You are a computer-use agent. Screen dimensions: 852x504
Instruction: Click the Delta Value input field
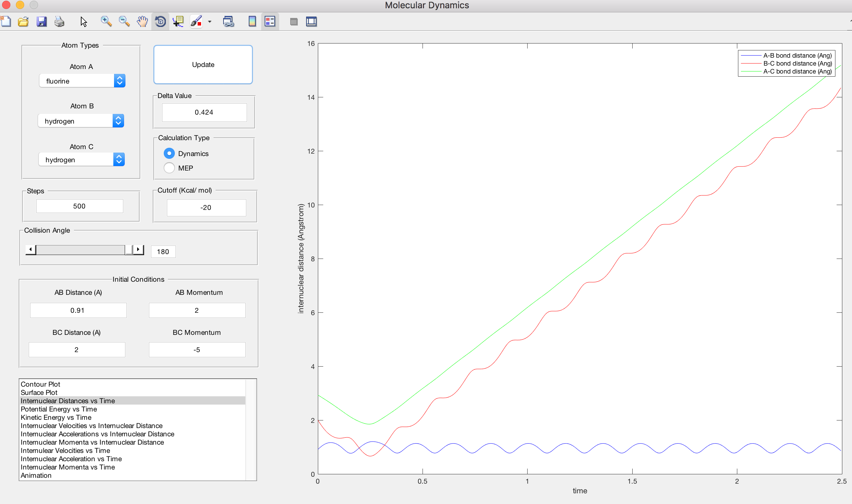coord(204,112)
